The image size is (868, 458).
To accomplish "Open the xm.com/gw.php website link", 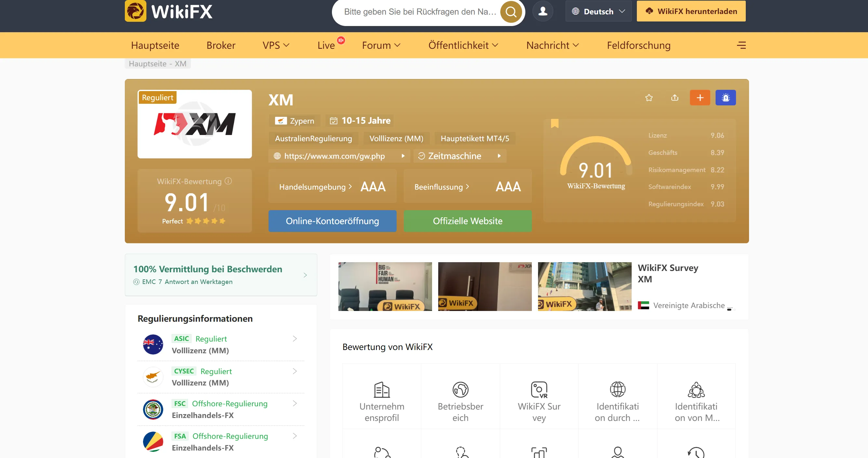I will click(x=339, y=156).
